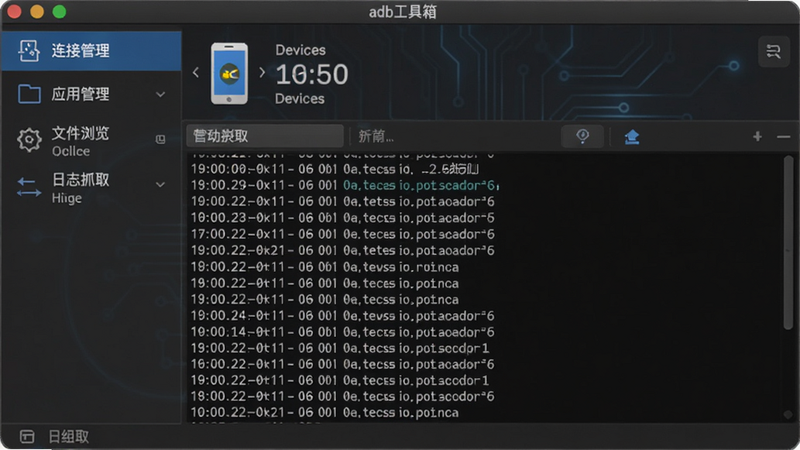
Task: Select log line starting 19:00.24
Action: (342, 316)
